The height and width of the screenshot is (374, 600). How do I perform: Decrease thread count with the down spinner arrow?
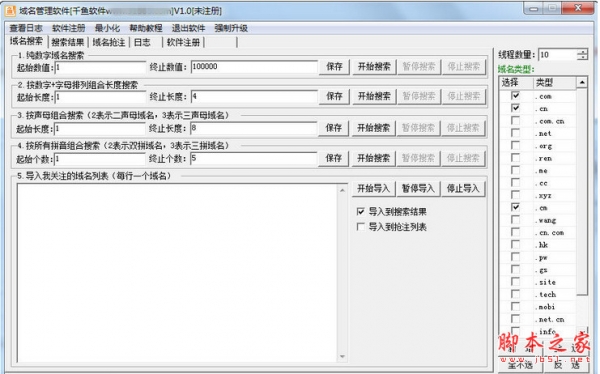(582, 57)
